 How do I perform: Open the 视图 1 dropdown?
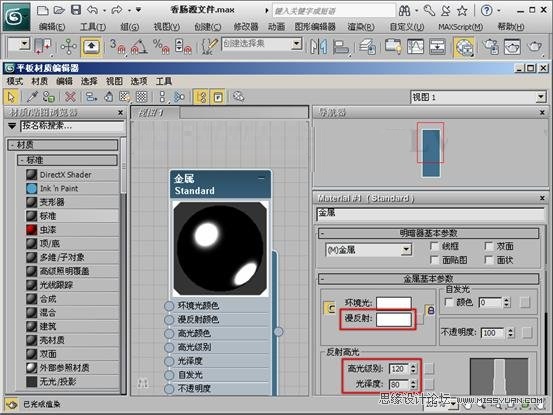click(x=541, y=97)
